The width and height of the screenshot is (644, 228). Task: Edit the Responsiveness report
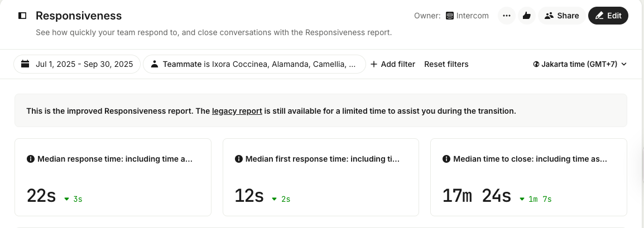[x=608, y=16]
